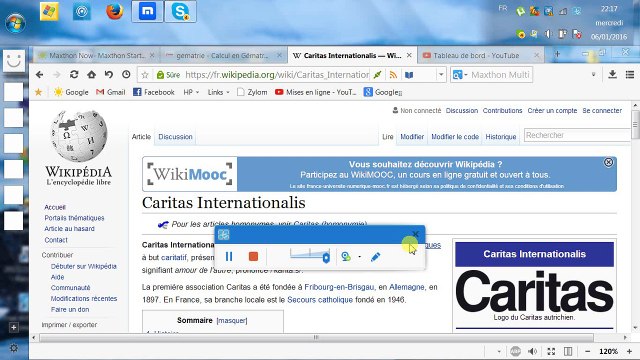Expand the address bar dropdown arrow
The width and height of the screenshot is (640, 360).
click(x=441, y=75)
